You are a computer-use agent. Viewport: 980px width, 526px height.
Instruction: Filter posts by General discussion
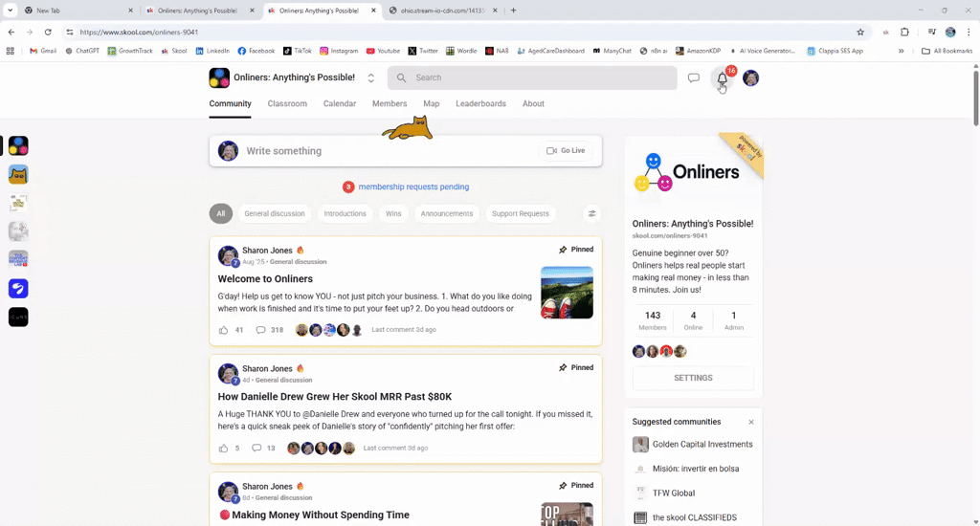(275, 213)
